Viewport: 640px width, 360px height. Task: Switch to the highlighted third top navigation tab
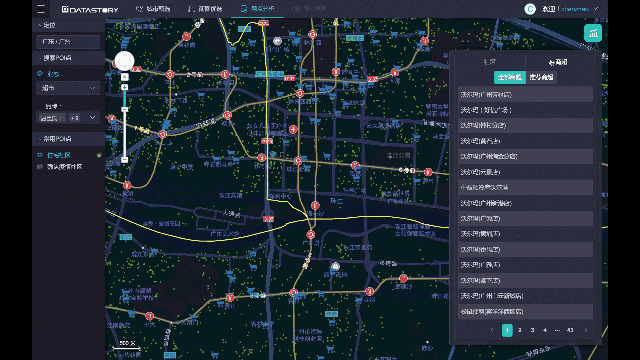pyautogui.click(x=258, y=9)
